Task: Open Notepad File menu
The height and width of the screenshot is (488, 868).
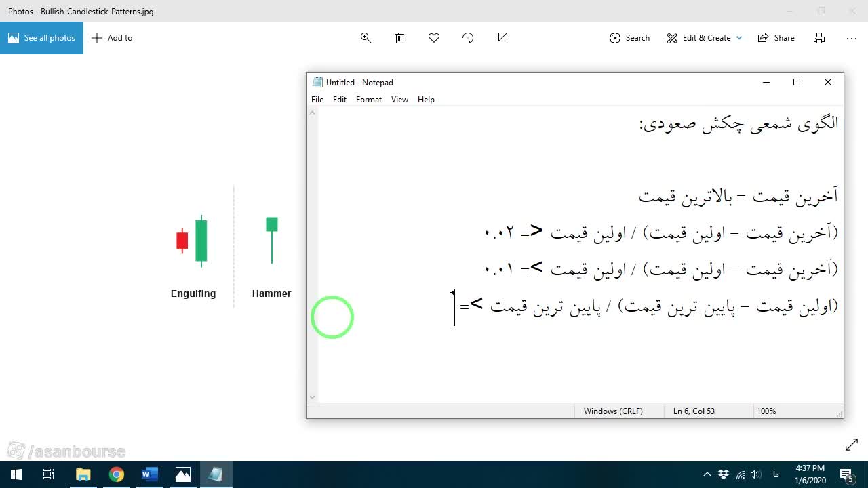Action: [317, 100]
